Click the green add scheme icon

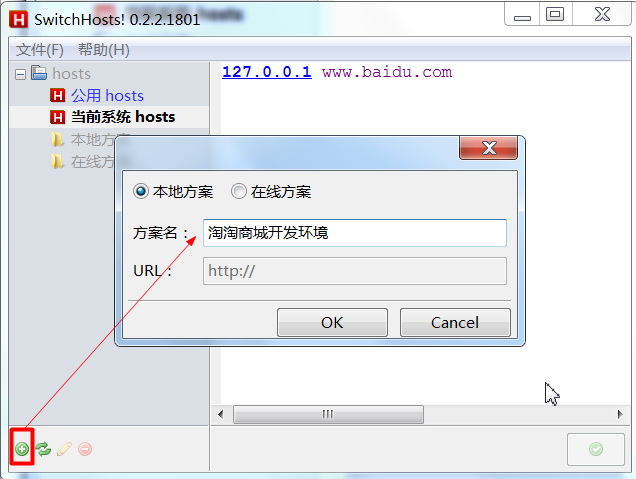click(x=22, y=449)
